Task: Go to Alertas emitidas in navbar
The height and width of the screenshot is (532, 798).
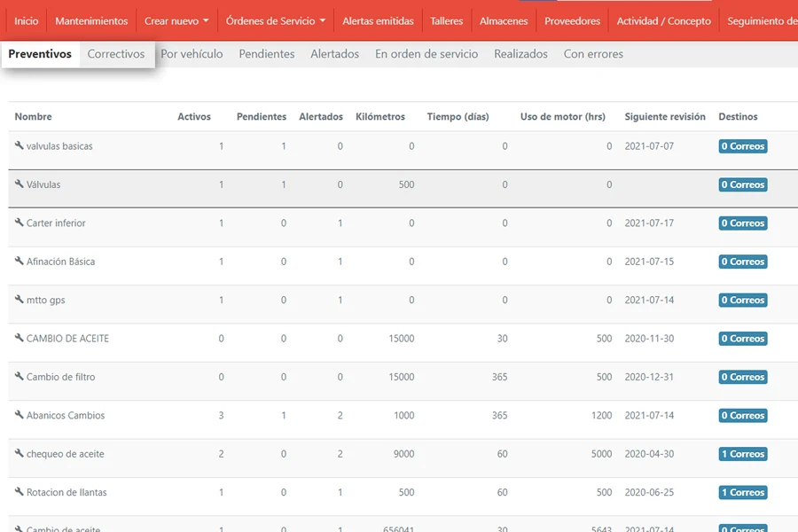Action: coord(378,20)
